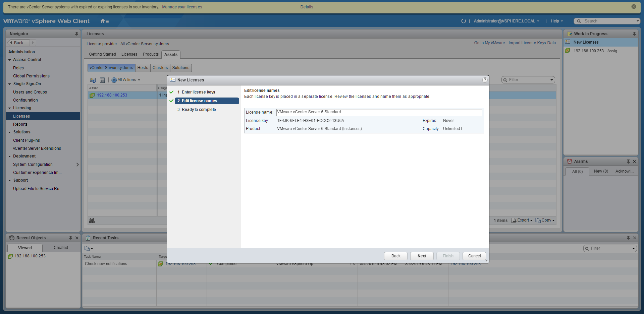The width and height of the screenshot is (644, 314).
Task: Close the Alarms panel
Action: pos(635,162)
